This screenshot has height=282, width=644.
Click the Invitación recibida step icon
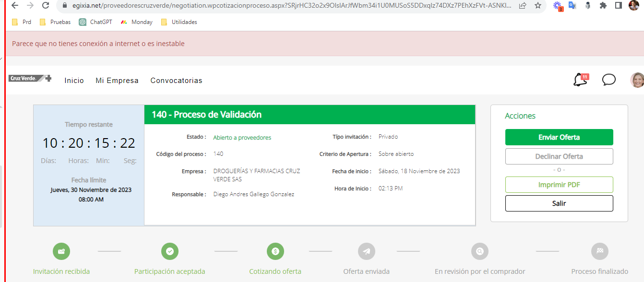click(61, 251)
